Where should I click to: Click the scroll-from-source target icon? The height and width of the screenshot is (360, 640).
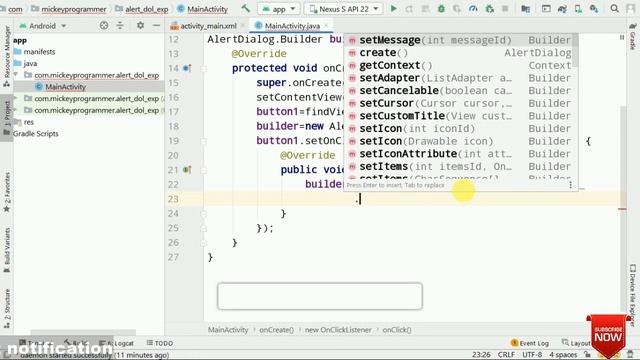point(104,26)
